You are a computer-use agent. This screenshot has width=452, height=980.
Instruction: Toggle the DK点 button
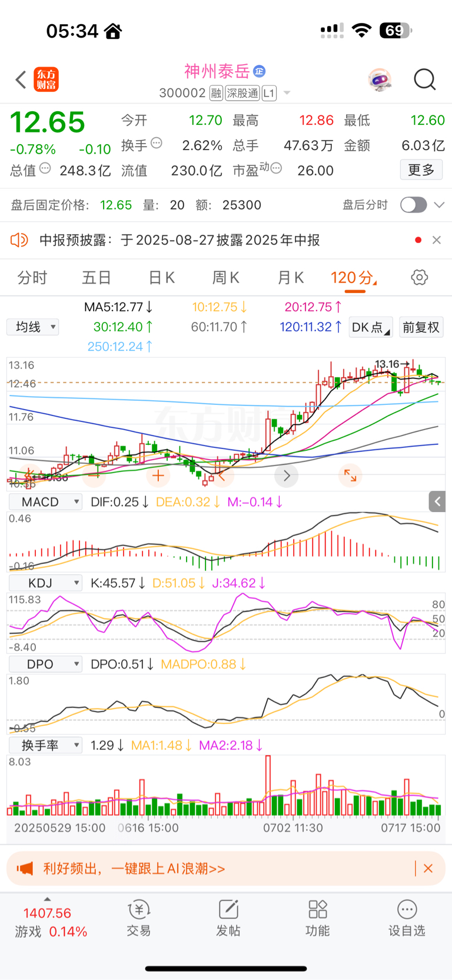[371, 327]
